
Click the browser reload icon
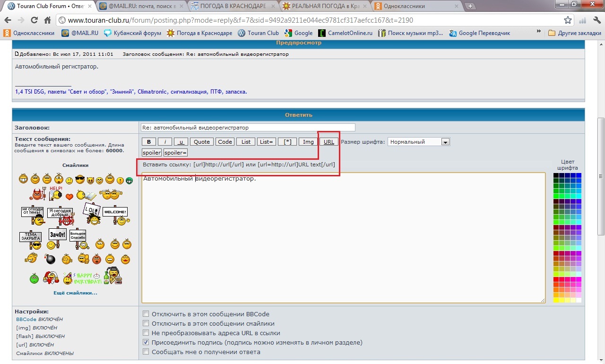click(x=34, y=20)
